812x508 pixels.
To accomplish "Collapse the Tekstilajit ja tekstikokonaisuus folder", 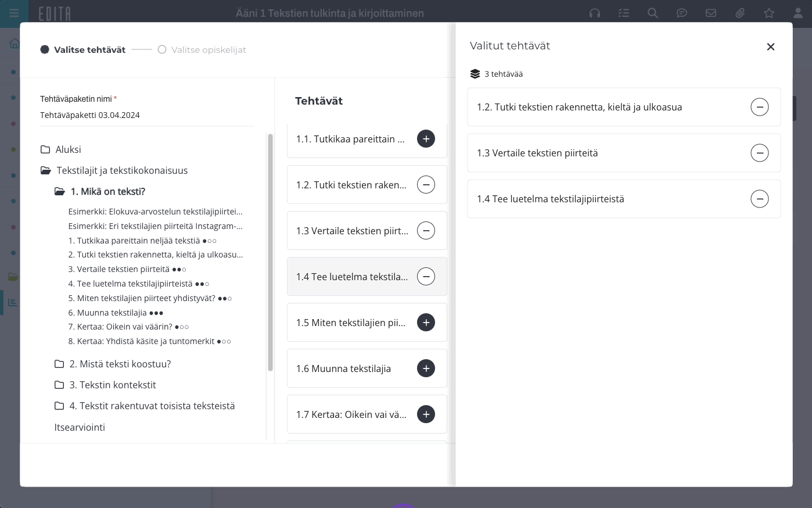I will click(x=114, y=170).
